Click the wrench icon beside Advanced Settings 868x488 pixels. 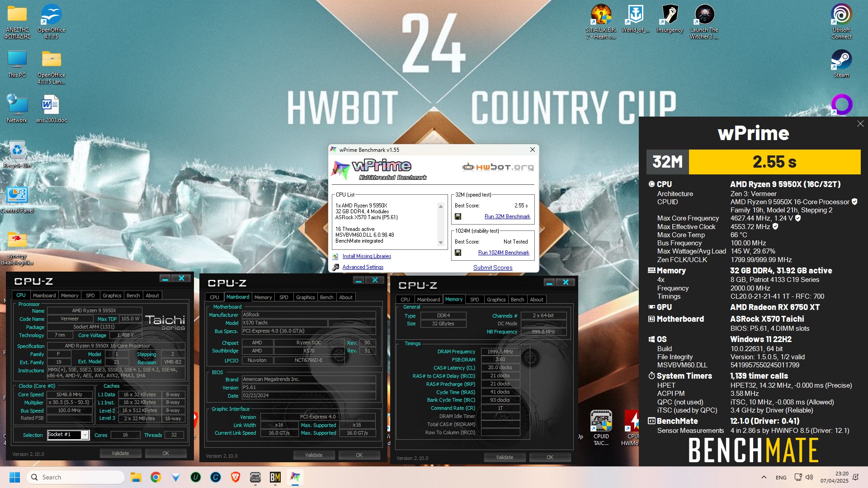[x=335, y=267]
